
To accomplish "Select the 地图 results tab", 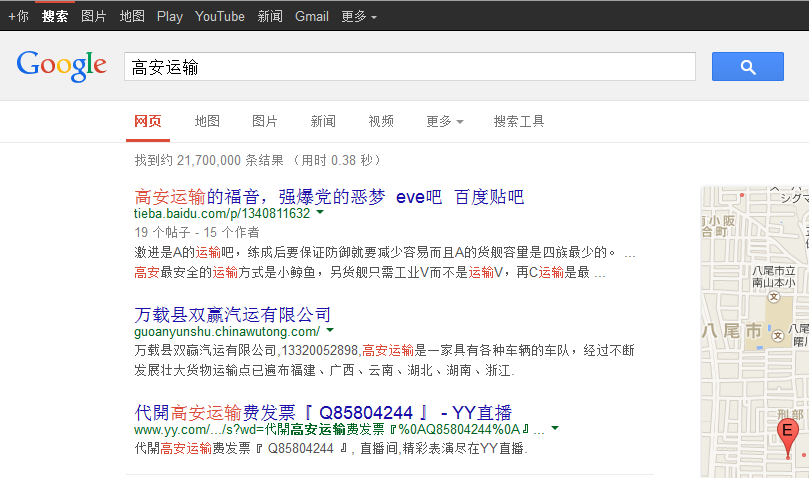I will coord(207,121).
